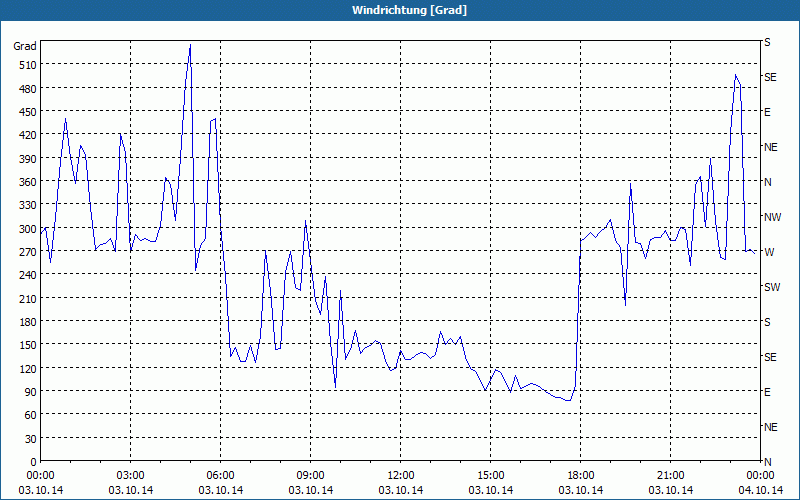
Task: Select the 0 label at the degree axis base
Action: 34,462
